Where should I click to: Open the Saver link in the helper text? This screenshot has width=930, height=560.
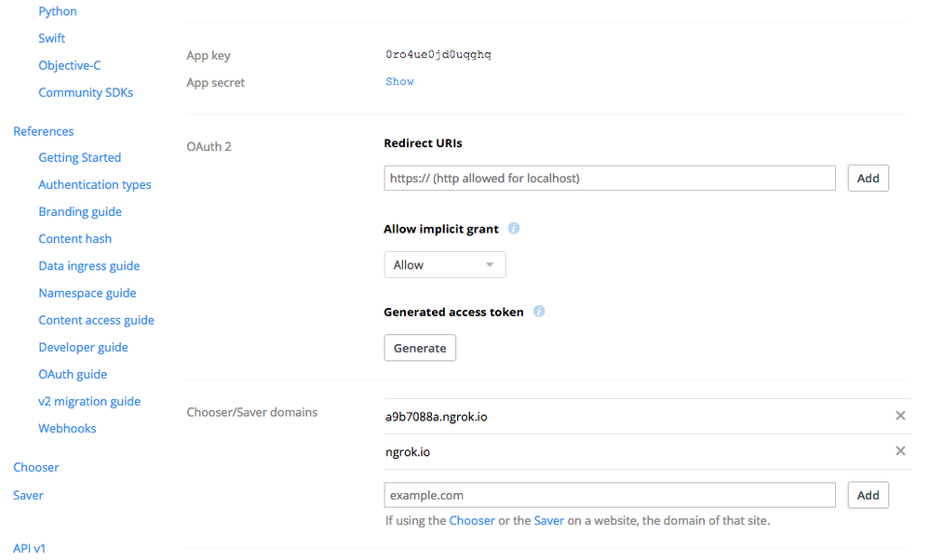pyautogui.click(x=549, y=520)
